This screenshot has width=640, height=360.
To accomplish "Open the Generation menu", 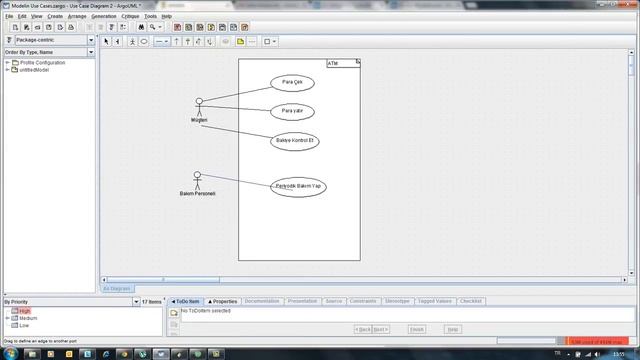I will point(104,16).
